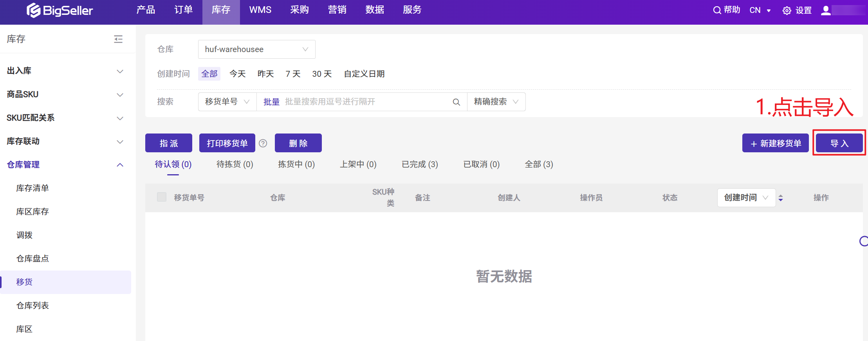Open the 精确搜索 match mode dropdown
This screenshot has width=868, height=341.
[x=496, y=102]
